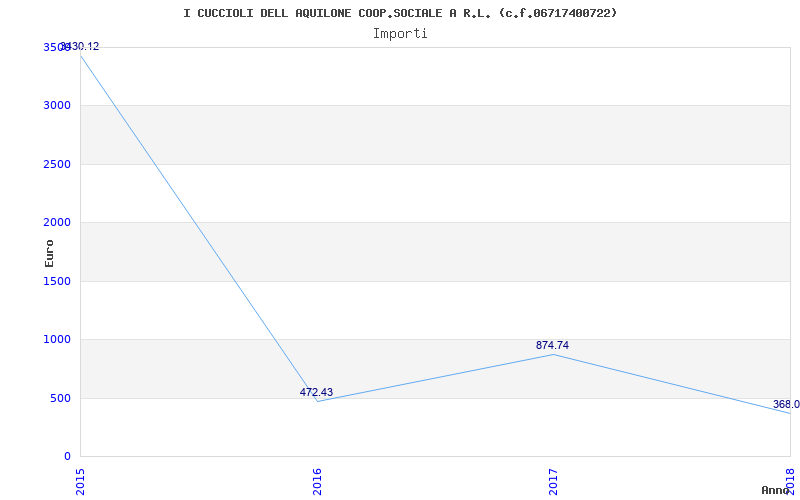800x500 pixels.
Task: Click the Anno x-axis title
Action: coord(776,490)
